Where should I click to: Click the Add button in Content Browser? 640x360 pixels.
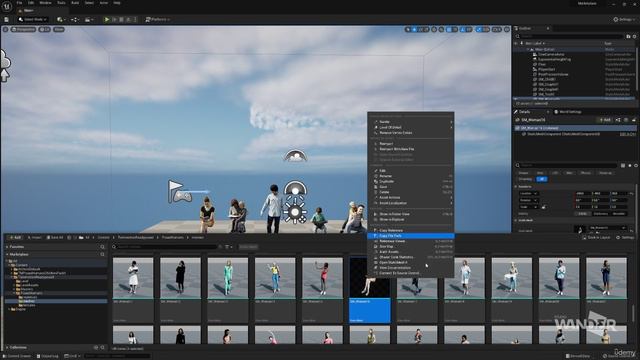point(15,237)
